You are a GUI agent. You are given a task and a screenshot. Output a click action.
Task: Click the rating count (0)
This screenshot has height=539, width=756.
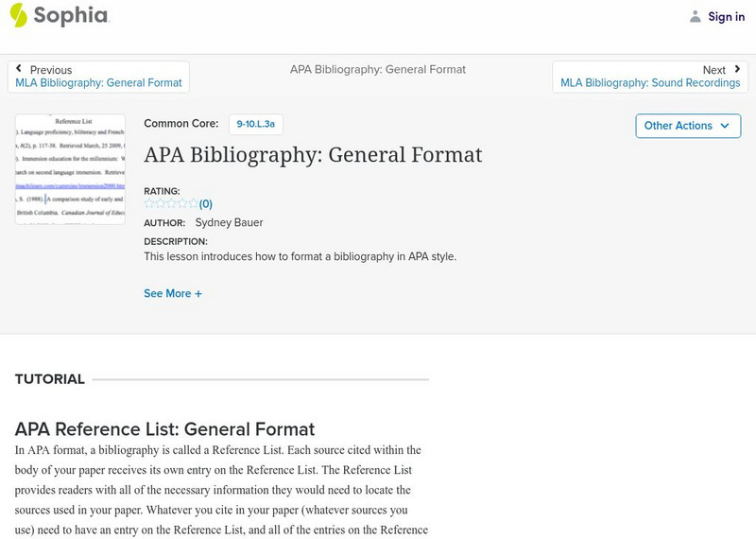(x=206, y=203)
